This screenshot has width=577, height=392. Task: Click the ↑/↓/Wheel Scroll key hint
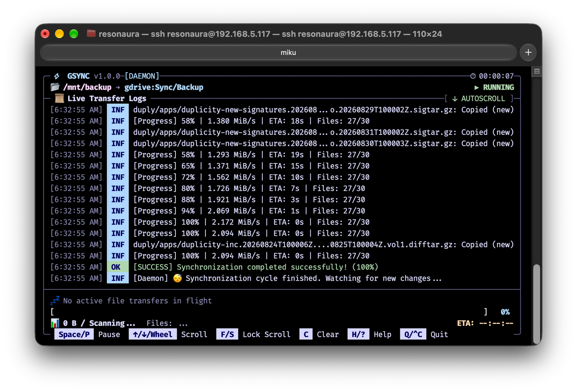click(x=168, y=334)
